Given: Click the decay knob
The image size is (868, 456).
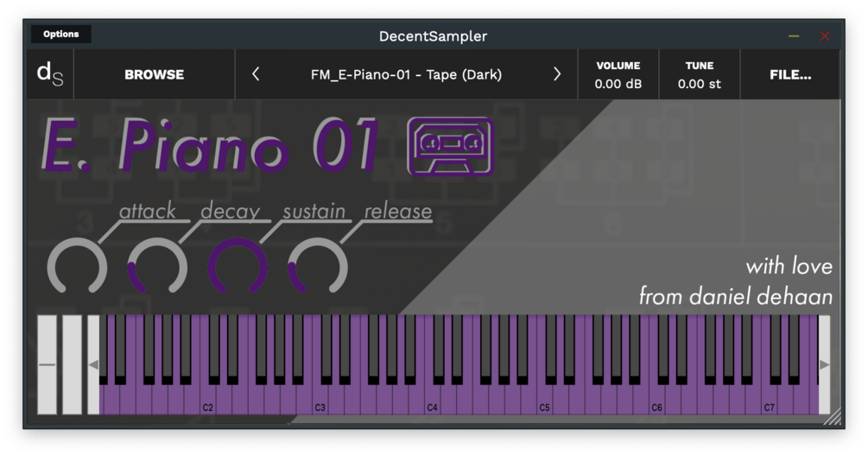Looking at the screenshot, I should point(157,266).
